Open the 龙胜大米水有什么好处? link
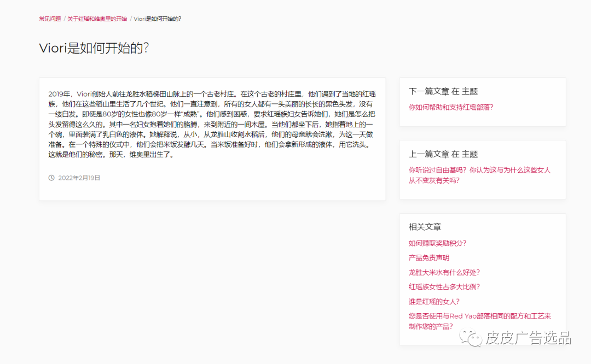 point(444,273)
